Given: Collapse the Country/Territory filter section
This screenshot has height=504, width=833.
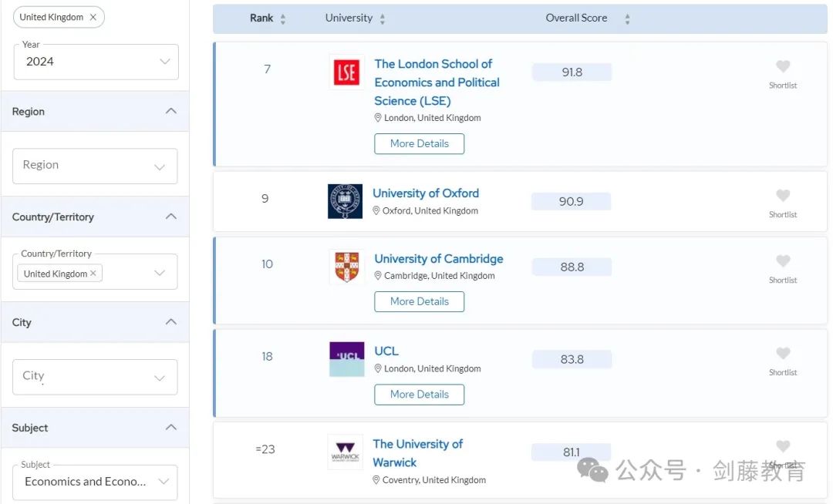Looking at the screenshot, I should pos(171,217).
